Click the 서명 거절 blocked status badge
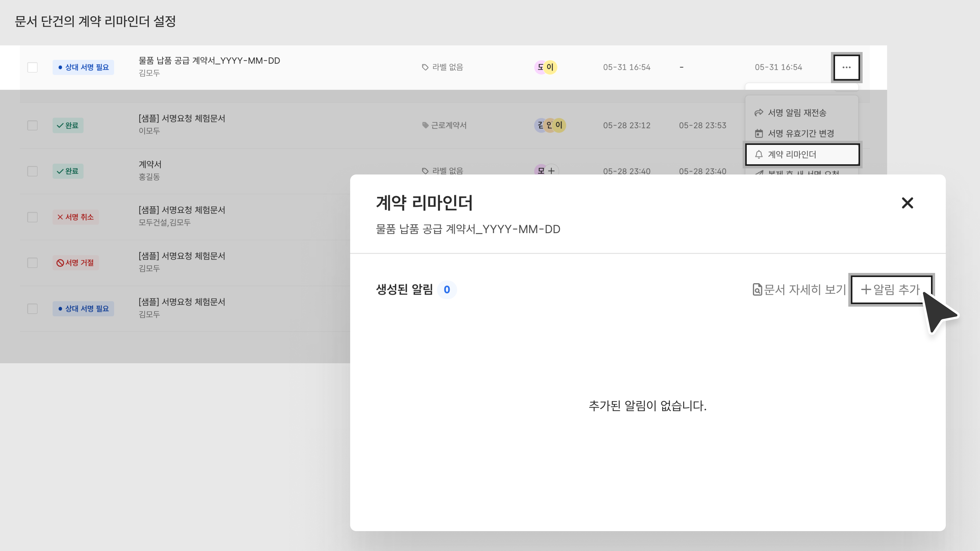Viewport: 980px width, 551px height. [x=75, y=263]
